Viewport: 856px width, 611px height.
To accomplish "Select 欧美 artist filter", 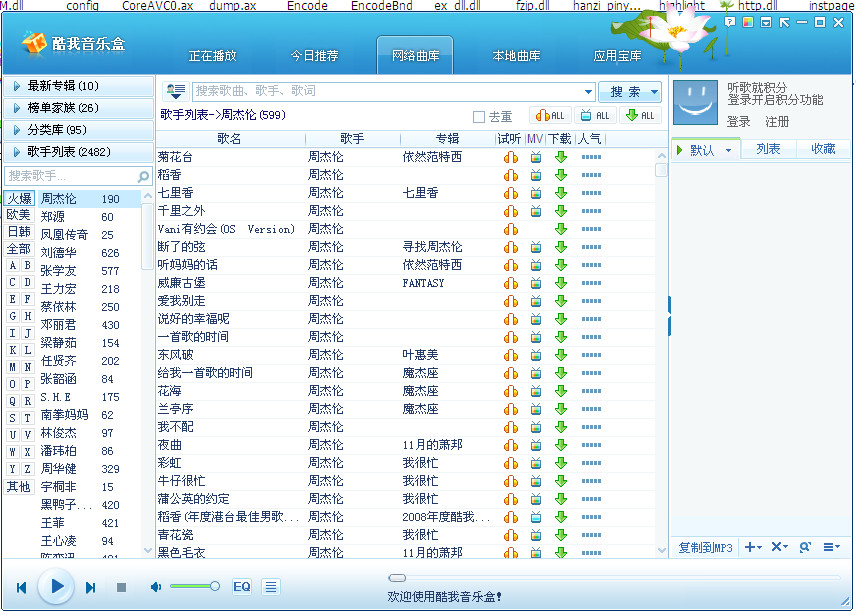I will click(19, 215).
